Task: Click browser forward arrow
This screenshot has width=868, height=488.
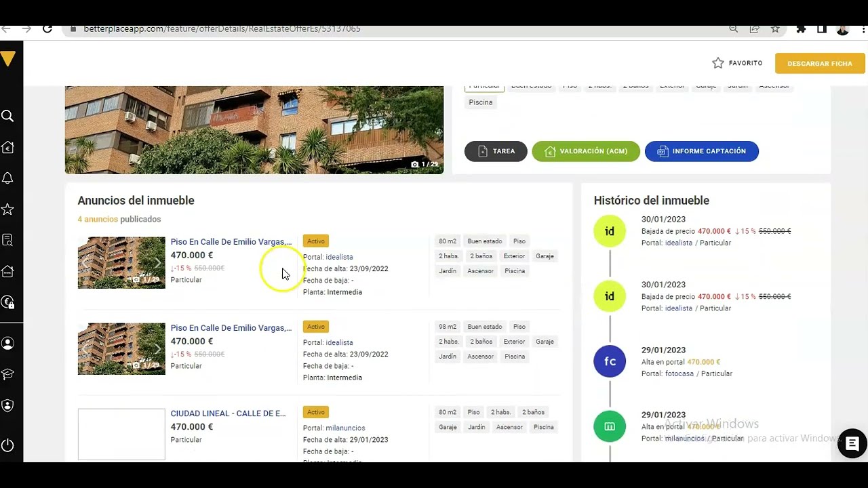Action: [26, 29]
